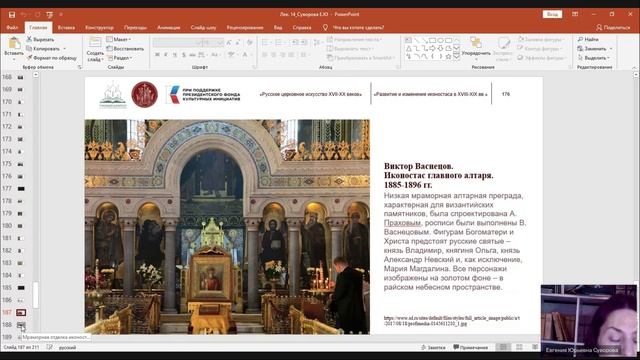Switch to Normal view icon in status bar
Image resolution: width=640 pixels, height=360 pixels.
click(503, 347)
